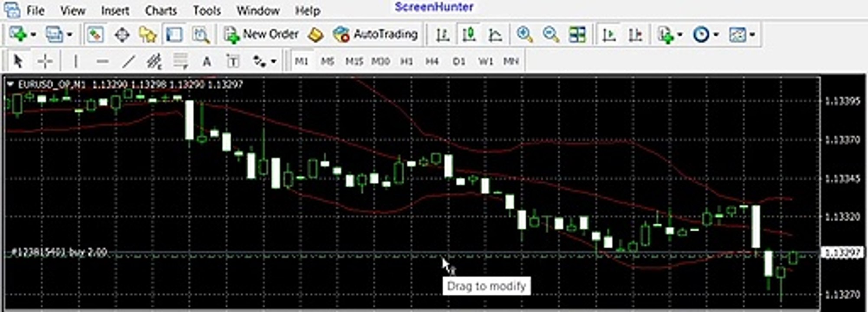
Task: Switch chart to D1 timeframe
Action: 459,62
